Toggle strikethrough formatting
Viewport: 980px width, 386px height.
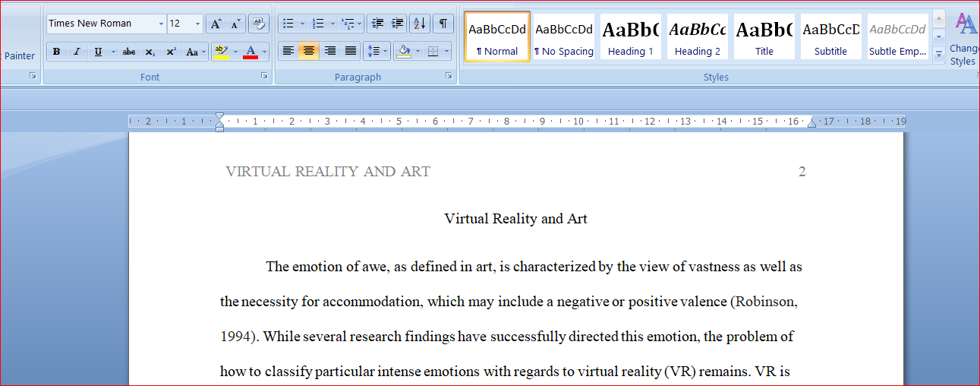[x=129, y=52]
